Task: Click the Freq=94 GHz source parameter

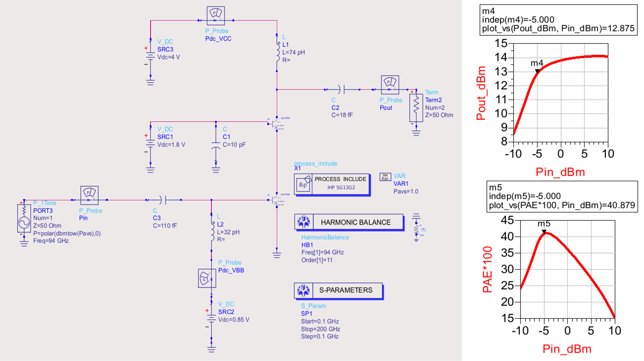Action: [51, 241]
